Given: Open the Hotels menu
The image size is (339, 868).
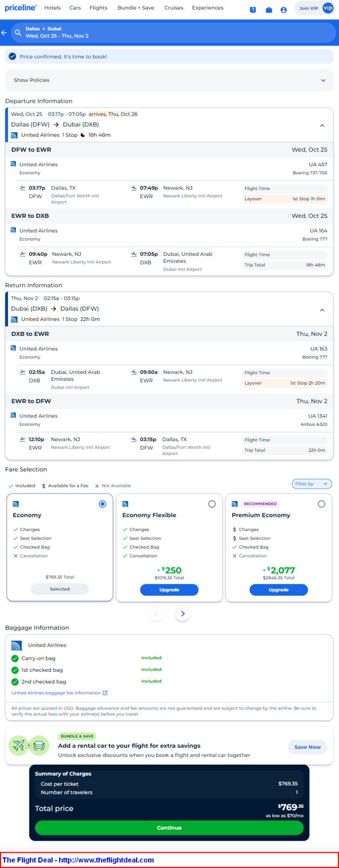Looking at the screenshot, I should [x=53, y=8].
